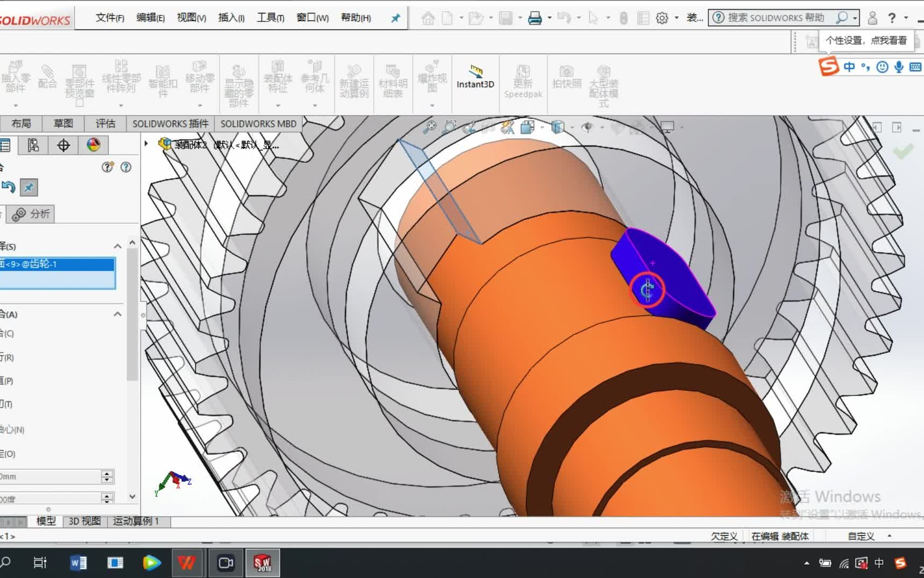Screen dimensions: 924x578
Task: Open the Print dropdown arrow
Action: pos(549,18)
